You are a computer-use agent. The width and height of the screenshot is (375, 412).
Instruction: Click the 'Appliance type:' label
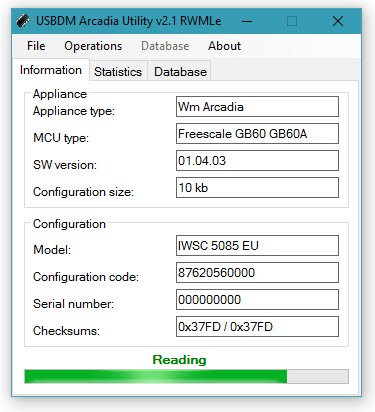coord(74,111)
